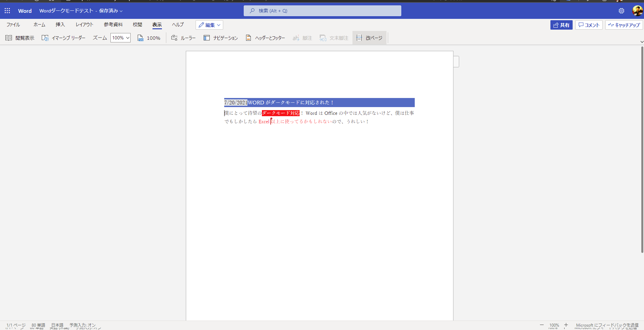Screen dimensions: 644x330
Task: Launch Immersive Reader (イマーシブ リーダー)
Action: click(64, 38)
